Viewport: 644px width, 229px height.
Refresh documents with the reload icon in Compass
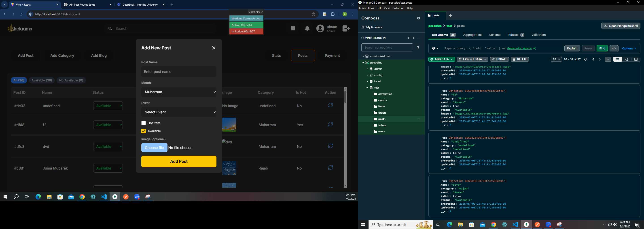(585, 59)
